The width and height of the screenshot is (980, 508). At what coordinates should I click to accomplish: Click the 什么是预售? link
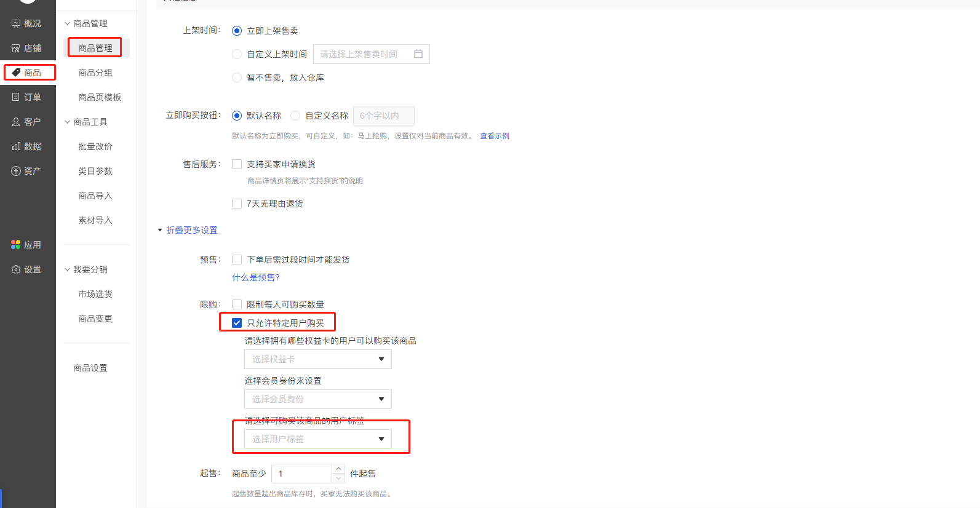[255, 277]
